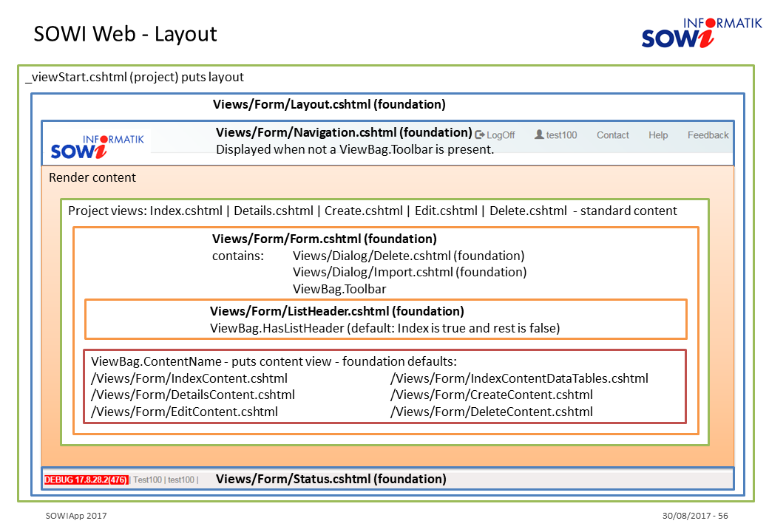Click the Views/Form/Form.cshtml (foundation) heading
Viewport: 769px width, 532px height.
(x=324, y=239)
